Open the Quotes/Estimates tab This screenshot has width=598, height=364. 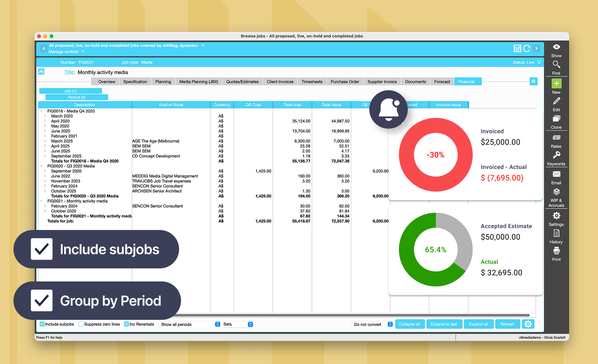point(243,82)
